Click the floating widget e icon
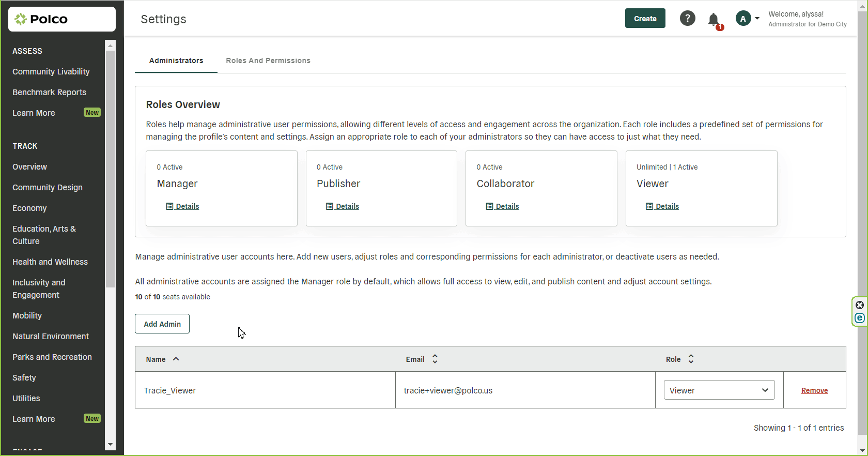This screenshot has height=456, width=868. coord(860,318)
